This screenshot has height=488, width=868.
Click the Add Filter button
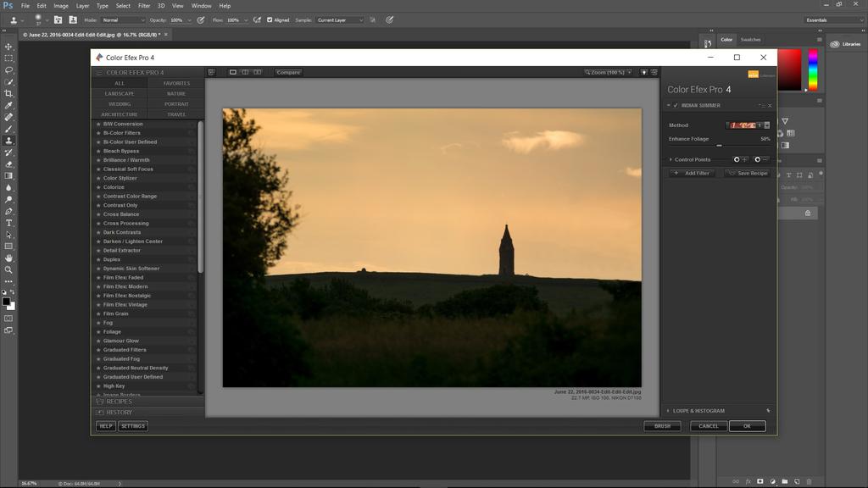pyautogui.click(x=692, y=173)
